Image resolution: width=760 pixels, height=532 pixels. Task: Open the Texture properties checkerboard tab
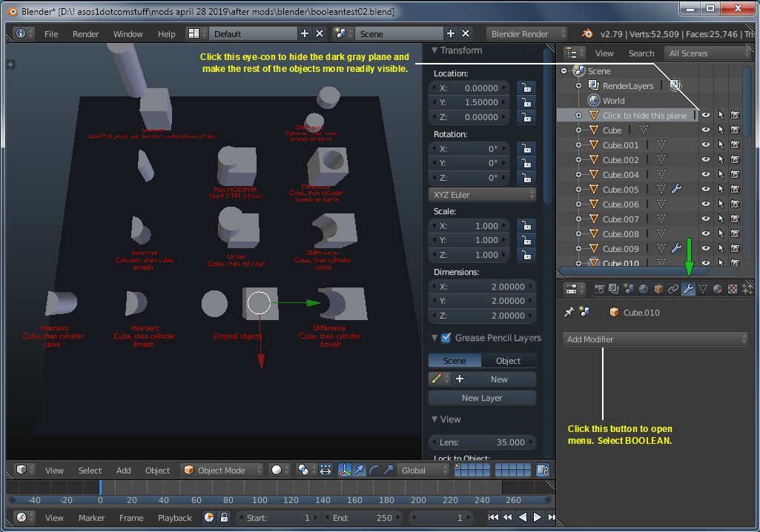(733, 289)
